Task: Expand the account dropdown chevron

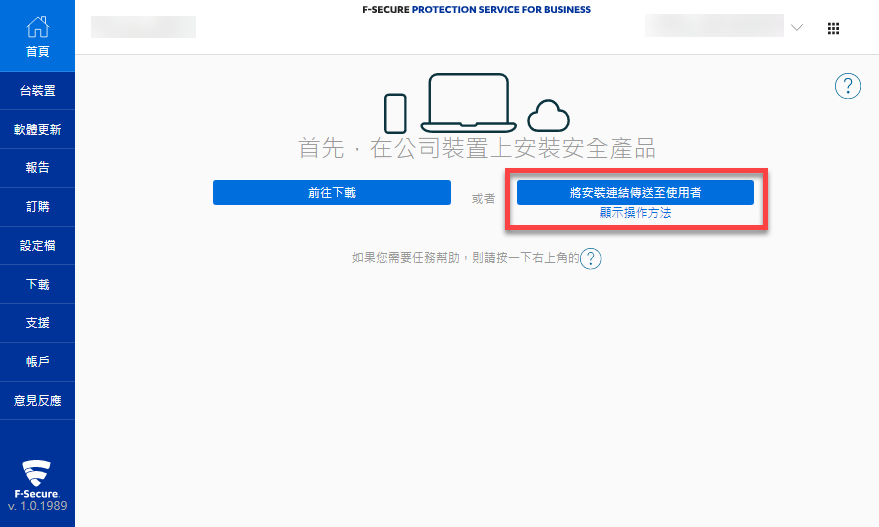Action: [x=797, y=28]
